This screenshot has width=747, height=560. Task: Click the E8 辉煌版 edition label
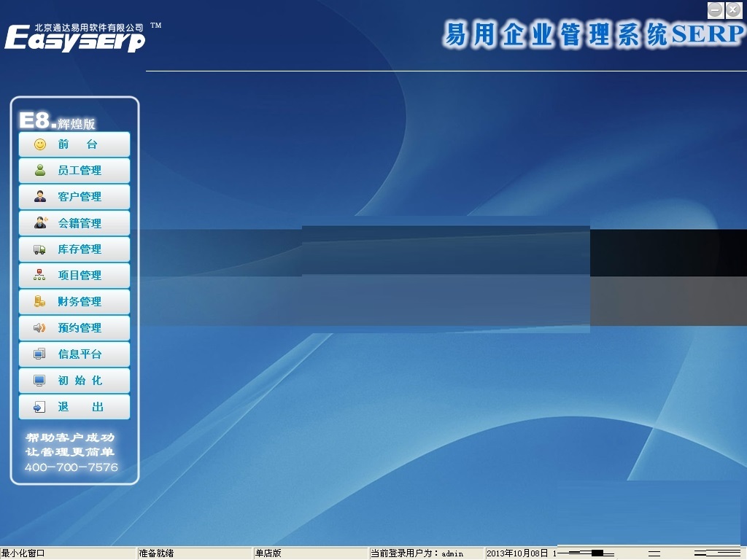57,120
